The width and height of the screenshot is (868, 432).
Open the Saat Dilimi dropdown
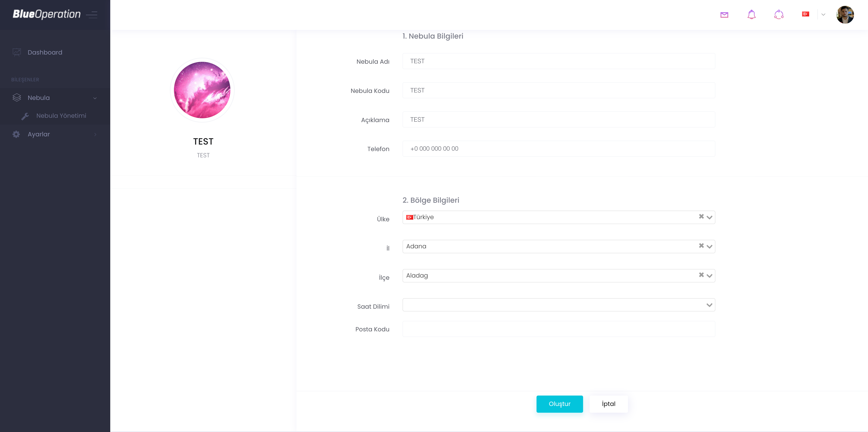click(x=558, y=305)
